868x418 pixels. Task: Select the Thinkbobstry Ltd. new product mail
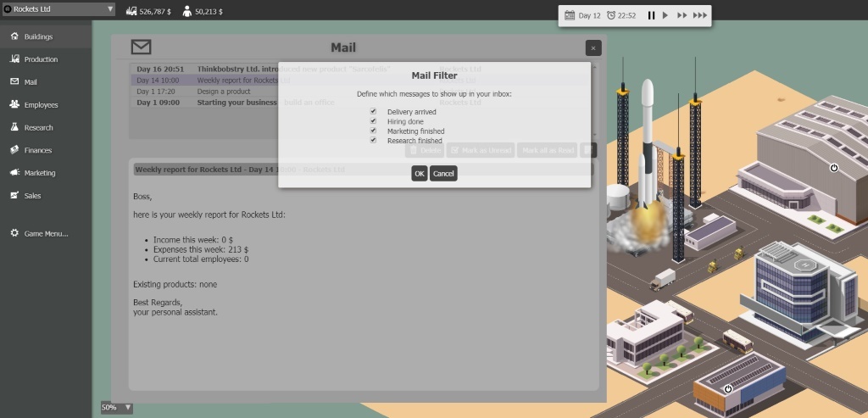click(360, 70)
